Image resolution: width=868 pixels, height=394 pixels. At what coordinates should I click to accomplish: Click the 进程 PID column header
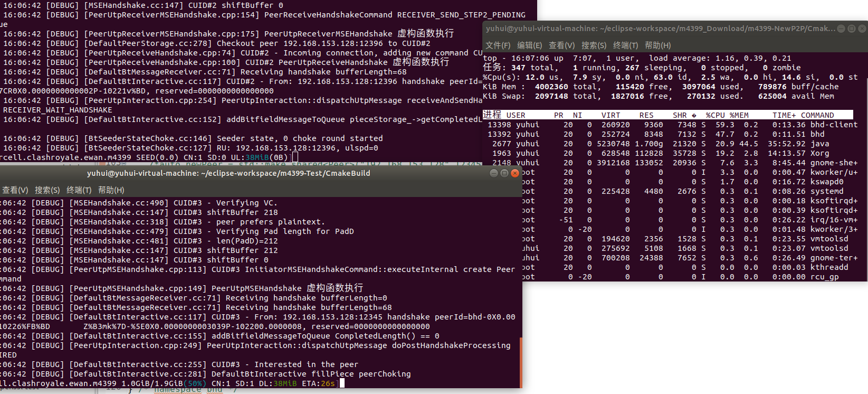tap(492, 115)
